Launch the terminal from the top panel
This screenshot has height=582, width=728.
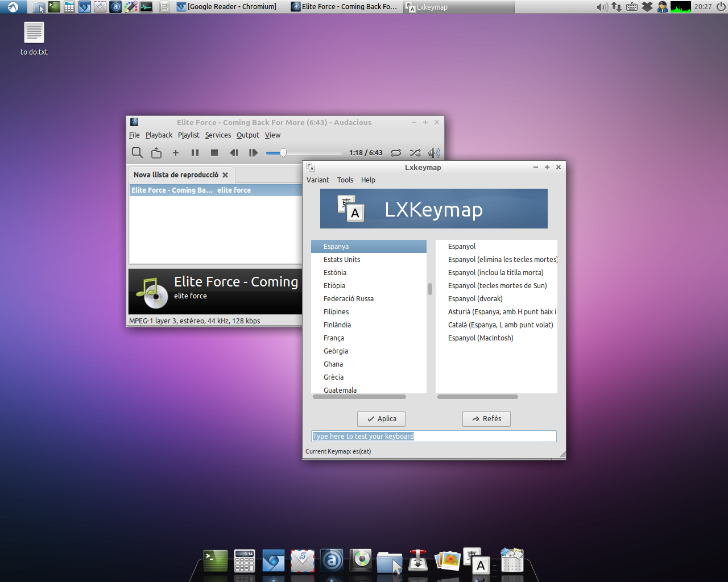click(x=54, y=7)
